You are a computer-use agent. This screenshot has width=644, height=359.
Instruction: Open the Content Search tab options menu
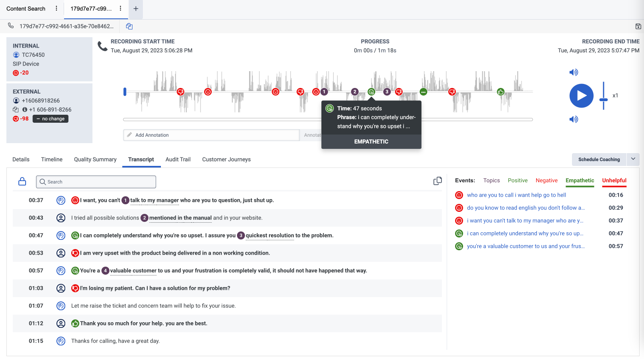(x=56, y=8)
